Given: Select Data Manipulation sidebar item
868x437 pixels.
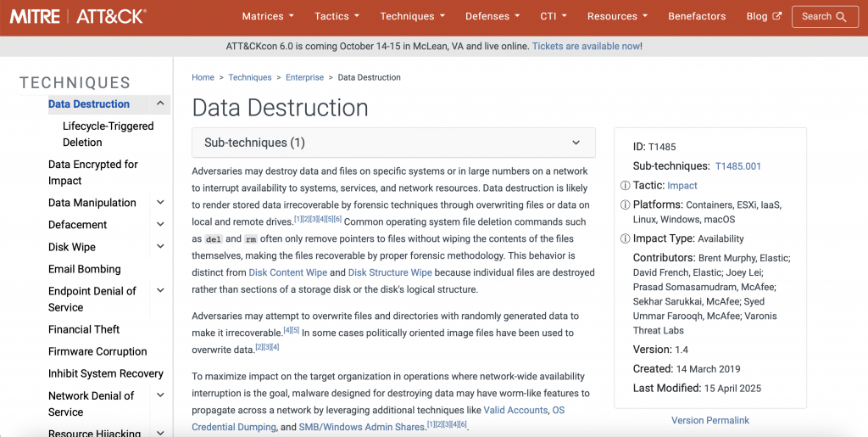Looking at the screenshot, I should [x=92, y=203].
